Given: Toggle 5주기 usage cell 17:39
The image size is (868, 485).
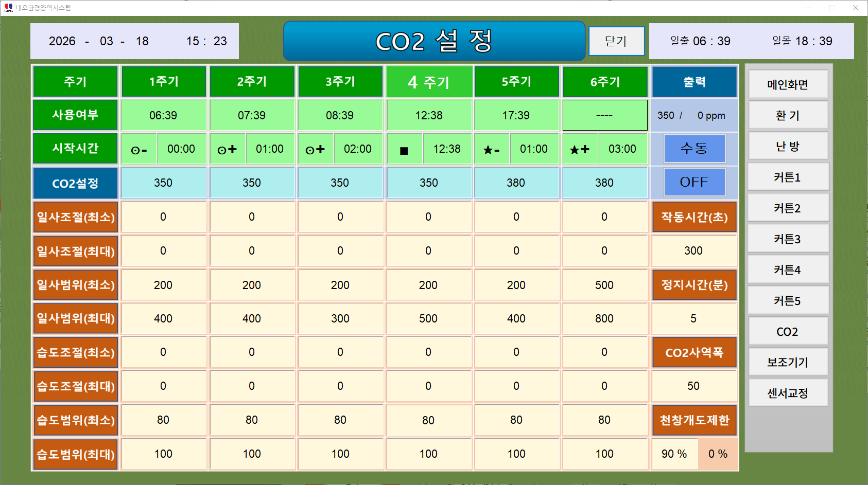Looking at the screenshot, I should [516, 115].
